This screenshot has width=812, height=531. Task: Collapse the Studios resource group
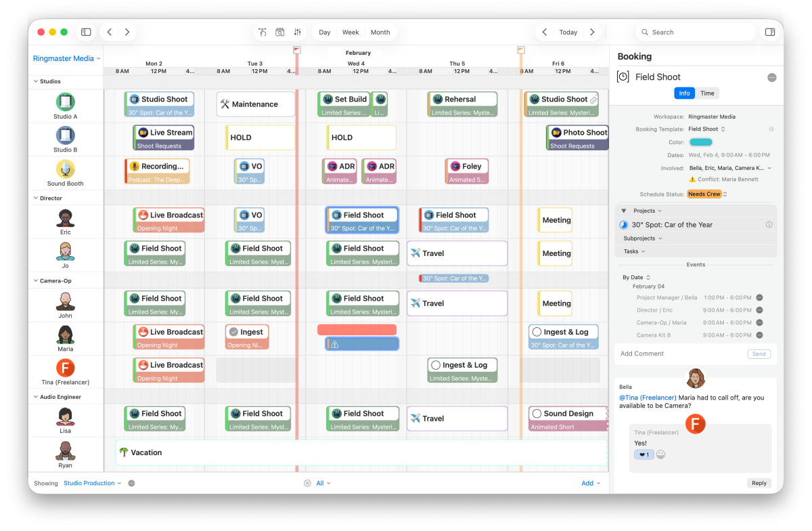pos(35,81)
